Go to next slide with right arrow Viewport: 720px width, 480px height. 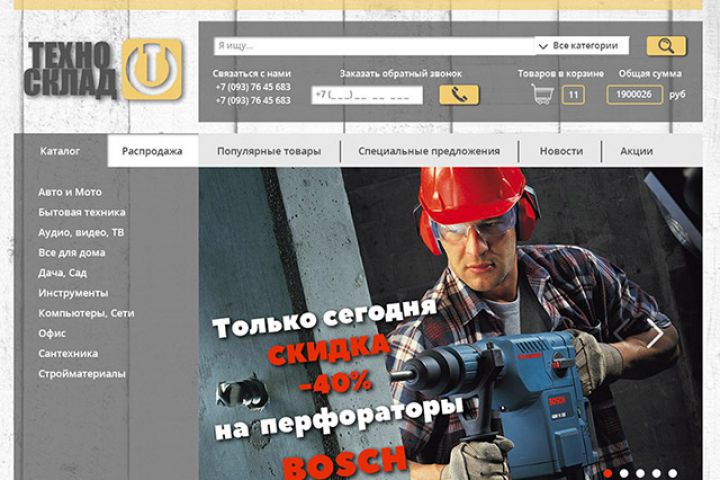click(655, 332)
